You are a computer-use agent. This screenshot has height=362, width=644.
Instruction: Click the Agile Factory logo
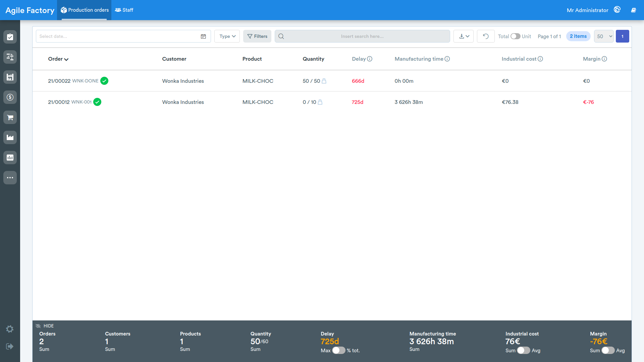[30, 10]
